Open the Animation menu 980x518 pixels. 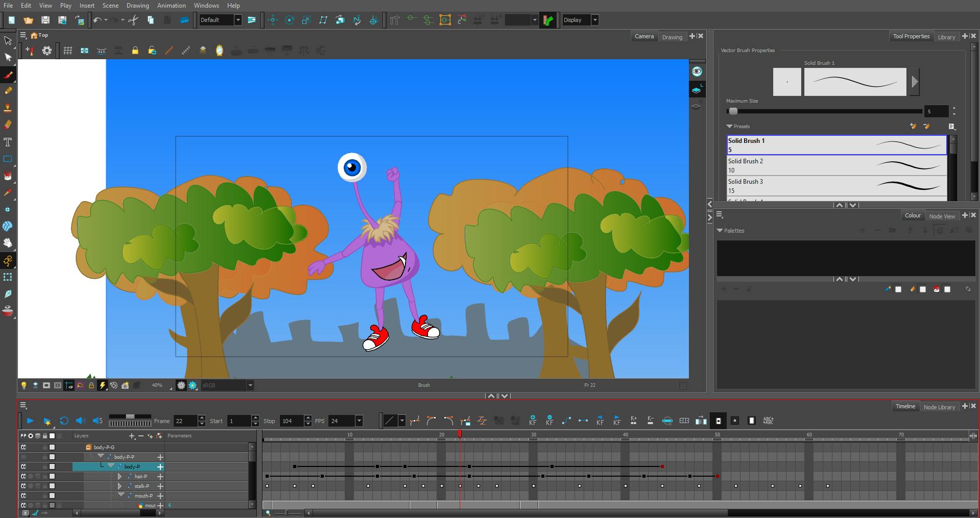point(171,5)
